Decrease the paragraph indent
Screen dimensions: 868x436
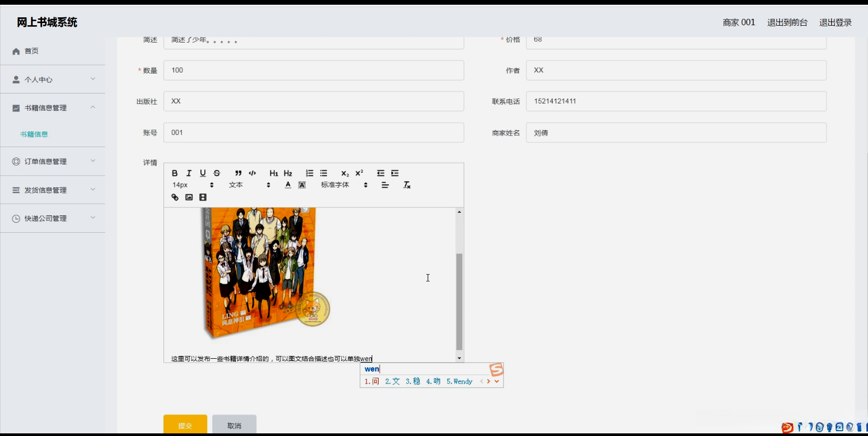point(381,173)
